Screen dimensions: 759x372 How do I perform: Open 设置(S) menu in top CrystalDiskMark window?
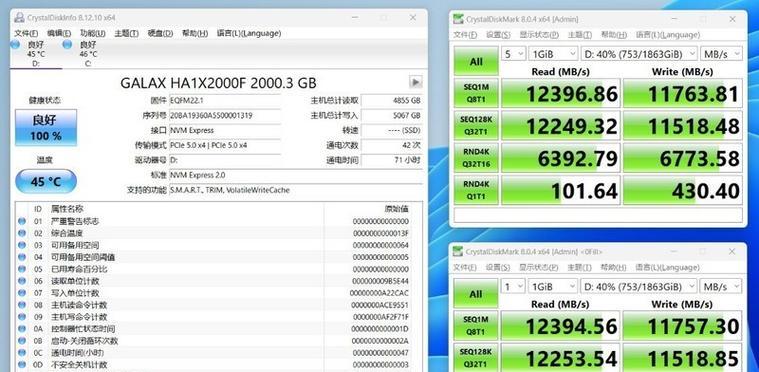coord(499,35)
